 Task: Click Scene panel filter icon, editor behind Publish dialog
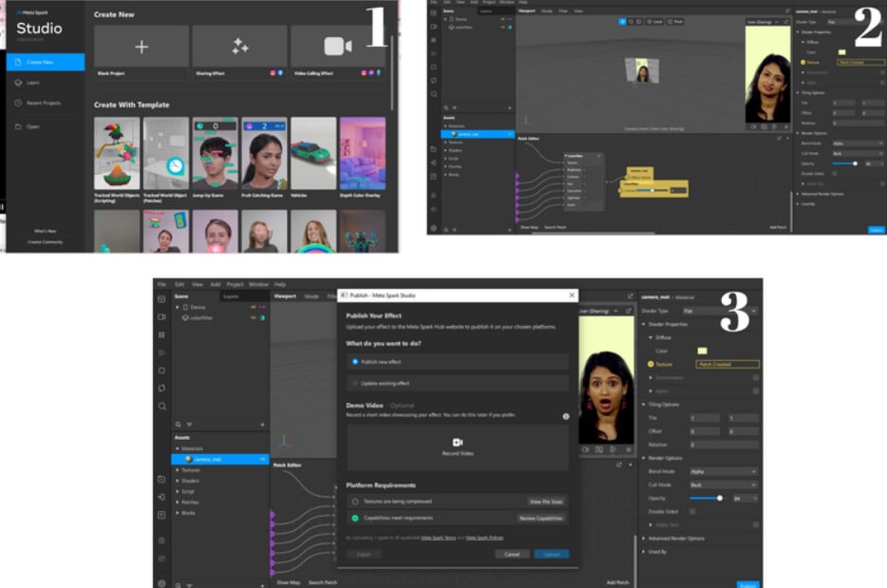point(190,425)
